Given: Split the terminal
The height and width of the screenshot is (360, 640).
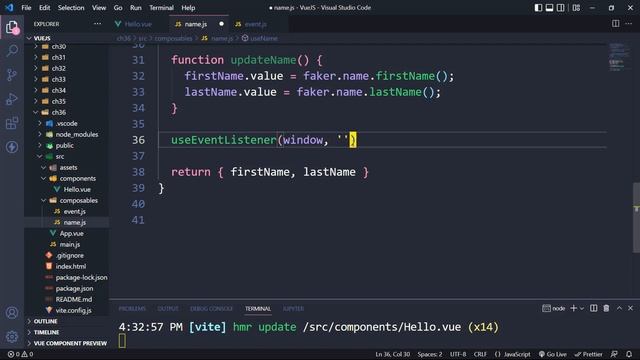Looking at the screenshot, I should click(x=593, y=308).
